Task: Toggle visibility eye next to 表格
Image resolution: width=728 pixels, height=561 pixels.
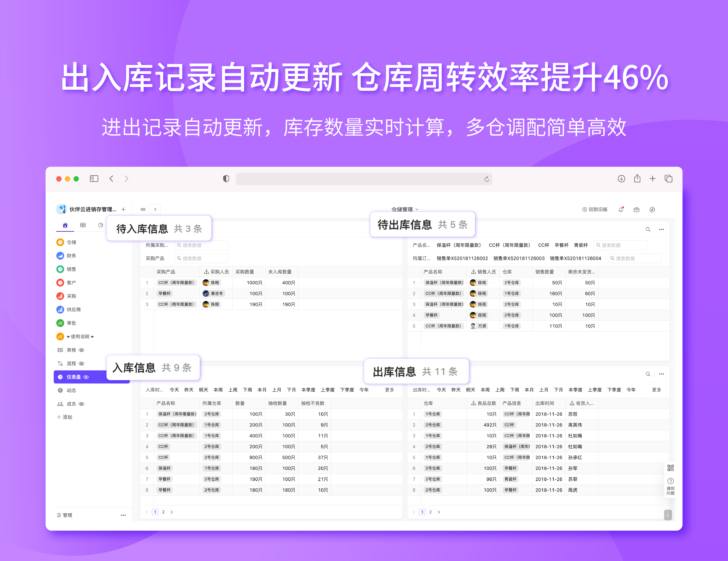Action: point(81,350)
